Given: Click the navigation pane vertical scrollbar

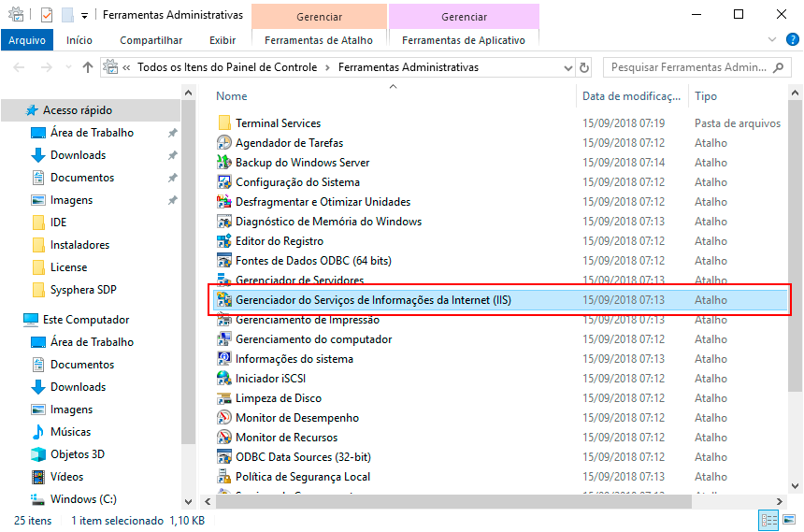Looking at the screenshot, I should [188, 272].
